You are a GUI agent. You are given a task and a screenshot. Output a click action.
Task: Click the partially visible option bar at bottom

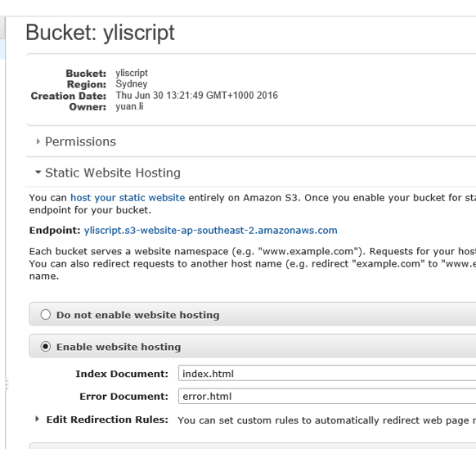(253, 446)
